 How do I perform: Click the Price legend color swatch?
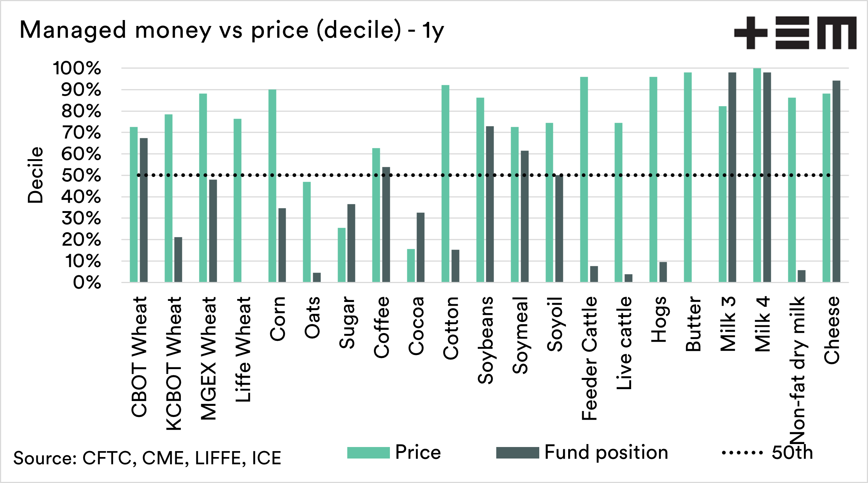[368, 453]
